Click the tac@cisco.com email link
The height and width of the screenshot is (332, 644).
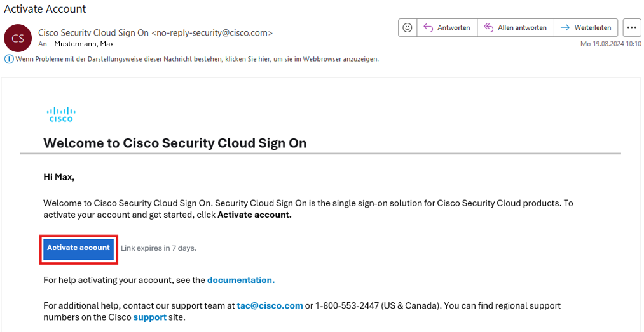coord(270,305)
